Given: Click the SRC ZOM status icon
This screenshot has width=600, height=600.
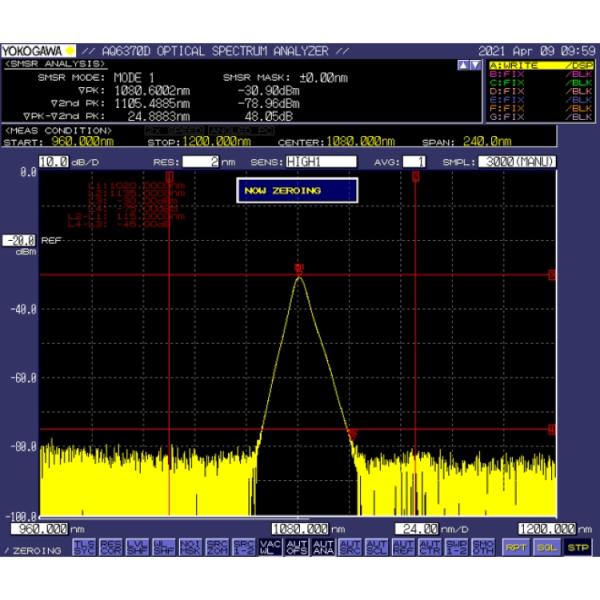Looking at the screenshot, I should [x=215, y=546].
